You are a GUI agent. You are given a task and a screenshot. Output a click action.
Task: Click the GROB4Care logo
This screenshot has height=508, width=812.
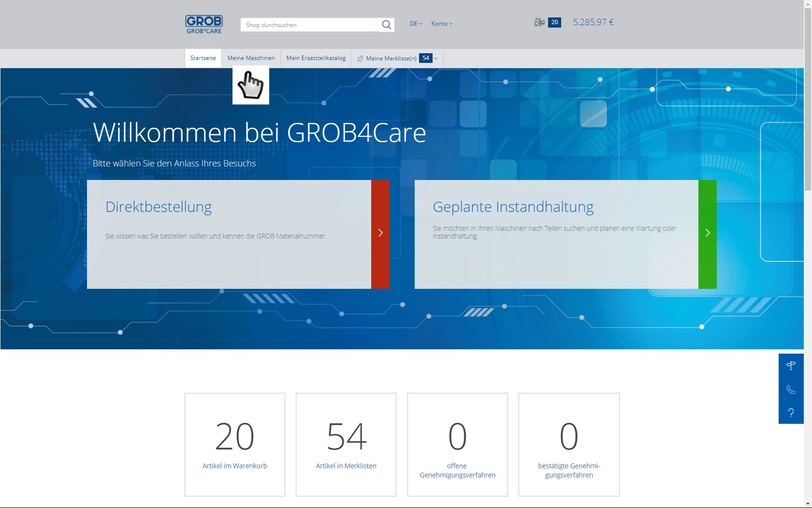204,25
